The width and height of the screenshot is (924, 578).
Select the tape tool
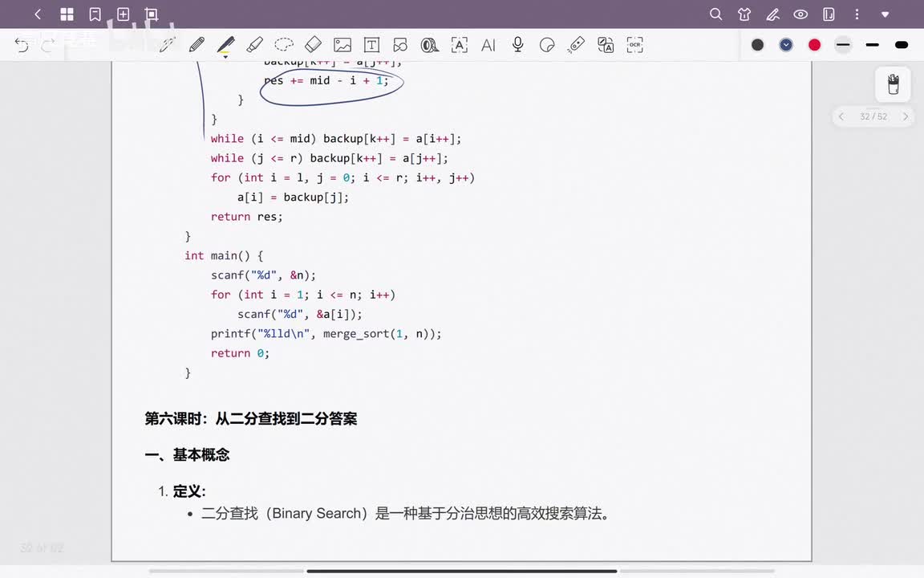[430, 45]
